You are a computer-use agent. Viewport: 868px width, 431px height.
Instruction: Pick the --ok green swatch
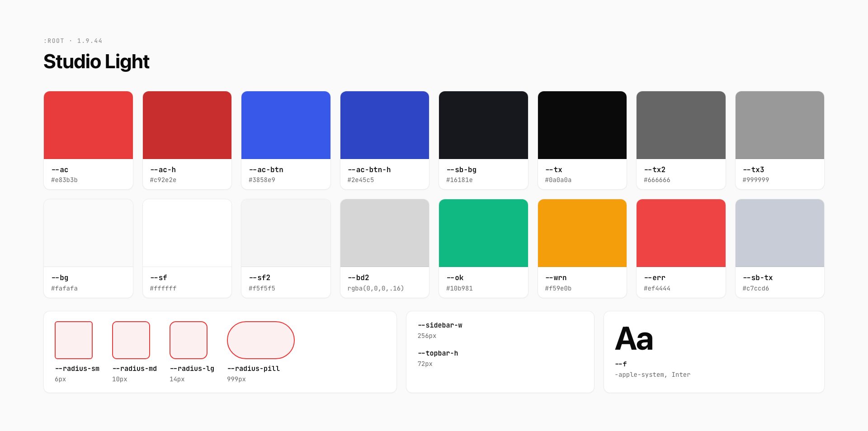[483, 233]
